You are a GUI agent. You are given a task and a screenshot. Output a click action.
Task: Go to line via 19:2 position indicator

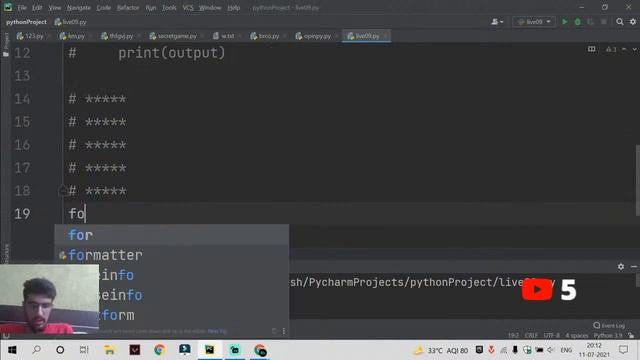pyautogui.click(x=513, y=336)
